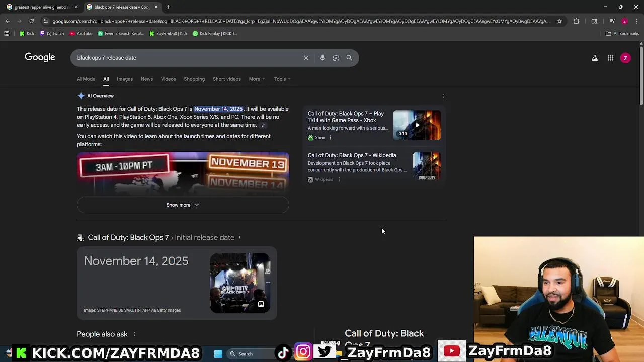Open the Kick Replay bookmark
Image resolution: width=644 pixels, height=362 pixels.
215,34
